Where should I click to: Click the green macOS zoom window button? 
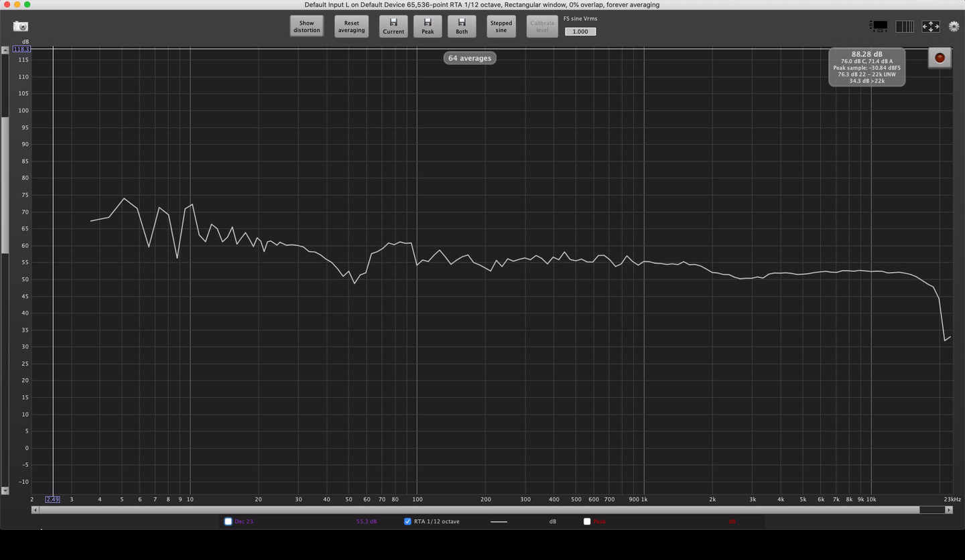click(x=27, y=5)
